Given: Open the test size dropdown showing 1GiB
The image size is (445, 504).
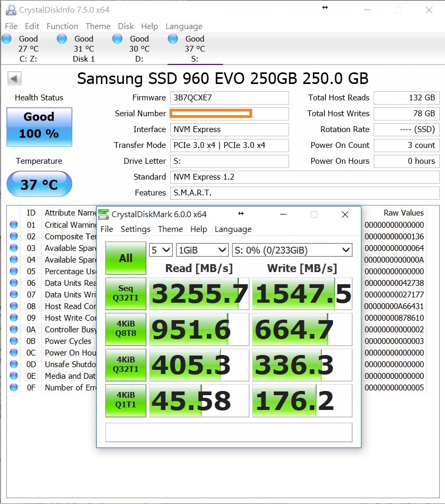Looking at the screenshot, I should click(x=202, y=250).
